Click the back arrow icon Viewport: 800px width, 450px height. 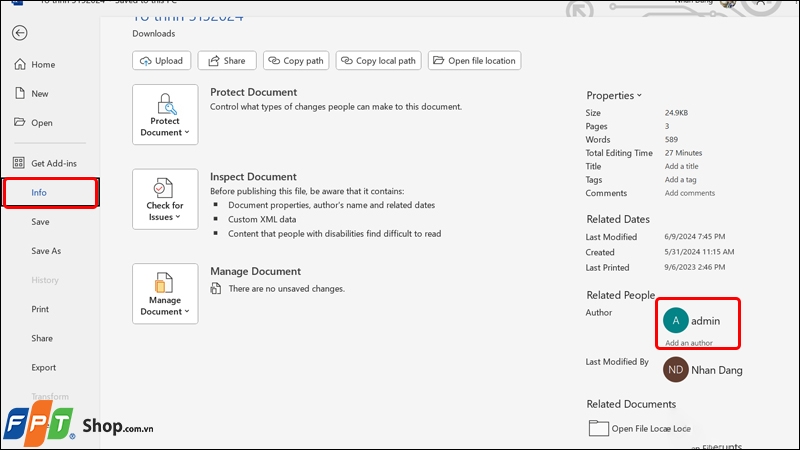(20, 33)
